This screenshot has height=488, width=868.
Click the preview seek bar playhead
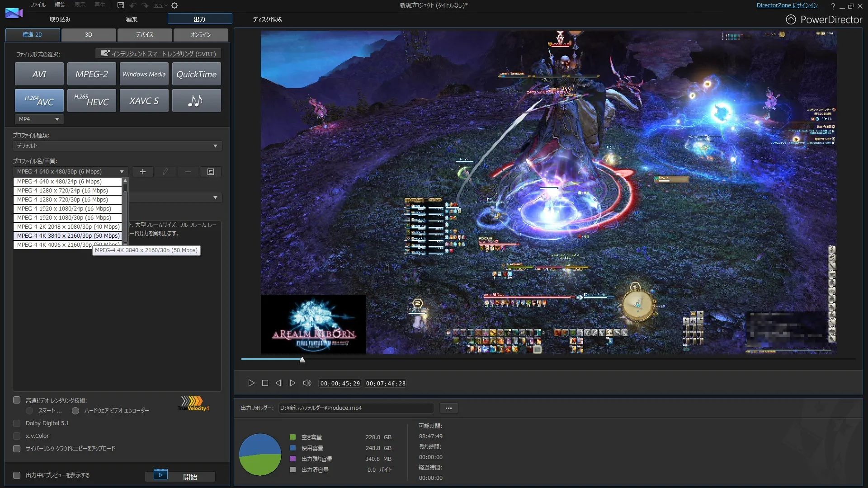[302, 360]
